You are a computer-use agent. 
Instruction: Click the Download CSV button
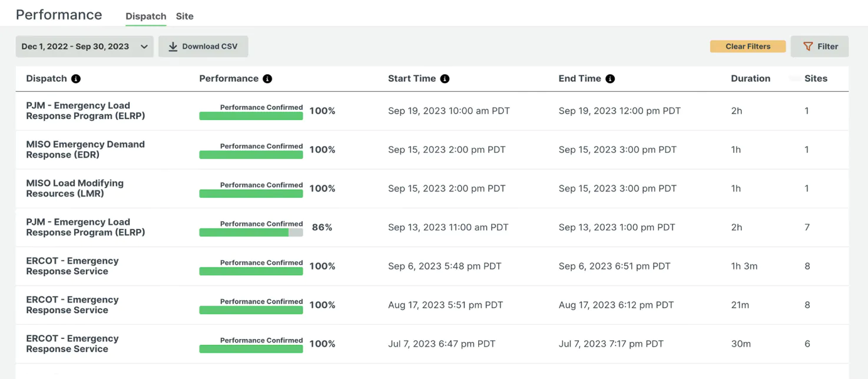pos(203,46)
